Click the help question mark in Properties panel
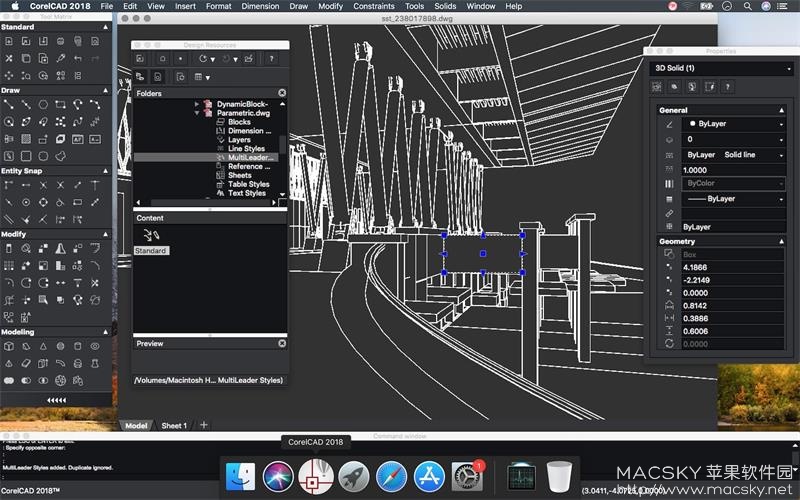This screenshot has height=500, width=800. (728, 87)
